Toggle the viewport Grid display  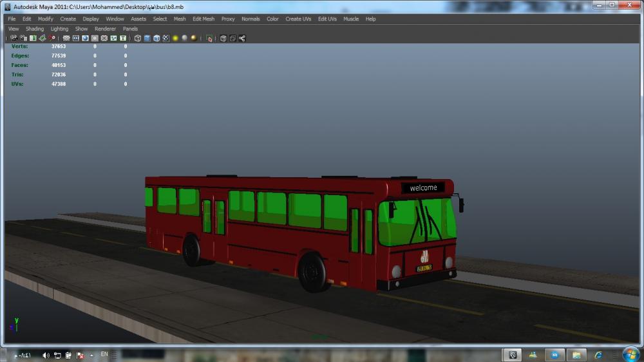[66, 38]
